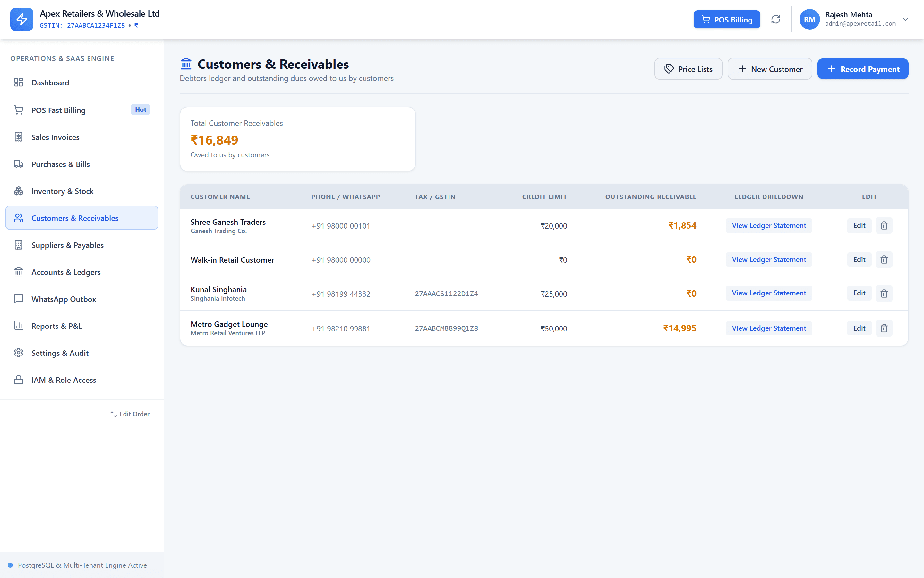Click the Price Lists button
Screen dimensions: 924x578
point(688,69)
